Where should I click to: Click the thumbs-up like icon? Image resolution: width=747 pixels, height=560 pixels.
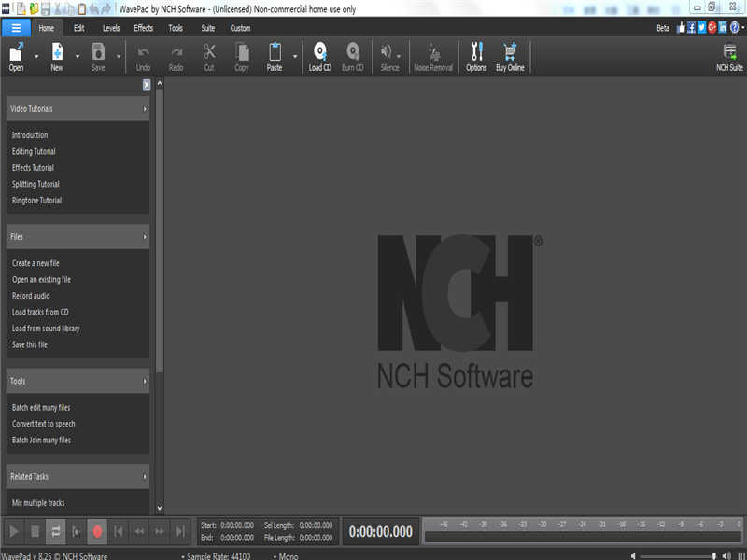click(x=681, y=28)
